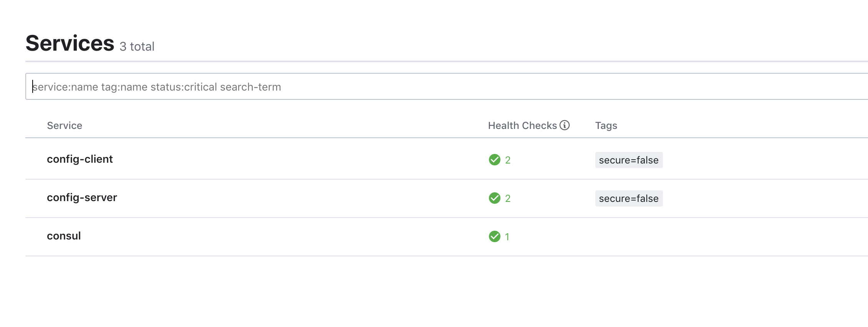Click config-client's health check count 2
This screenshot has width=868, height=327.
pos(508,160)
